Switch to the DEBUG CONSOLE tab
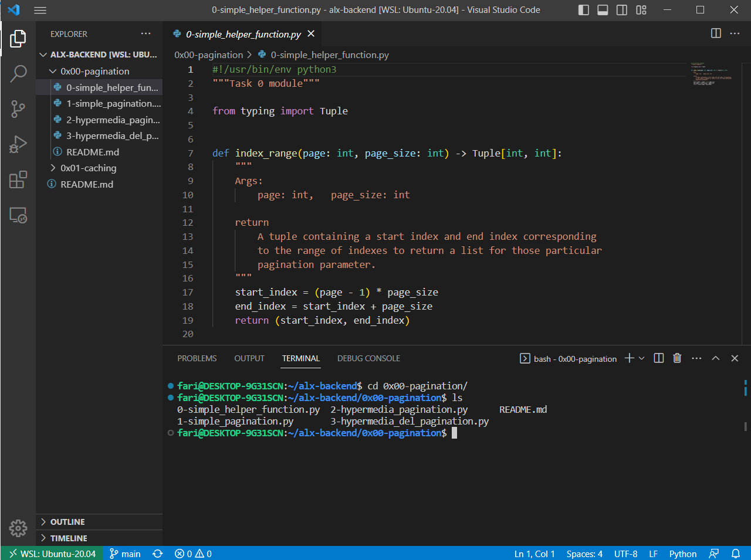The height and width of the screenshot is (560, 751). click(x=368, y=358)
